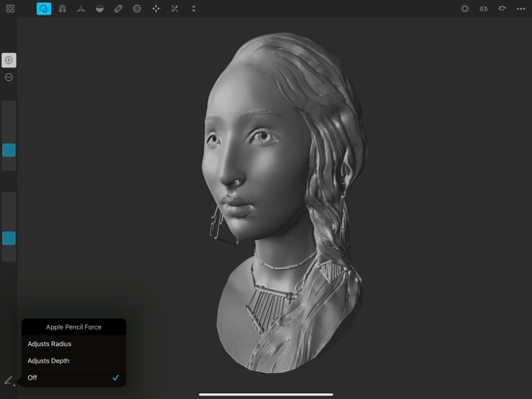Open the three-dot more options menu
This screenshot has height=399, width=532.
click(521, 9)
